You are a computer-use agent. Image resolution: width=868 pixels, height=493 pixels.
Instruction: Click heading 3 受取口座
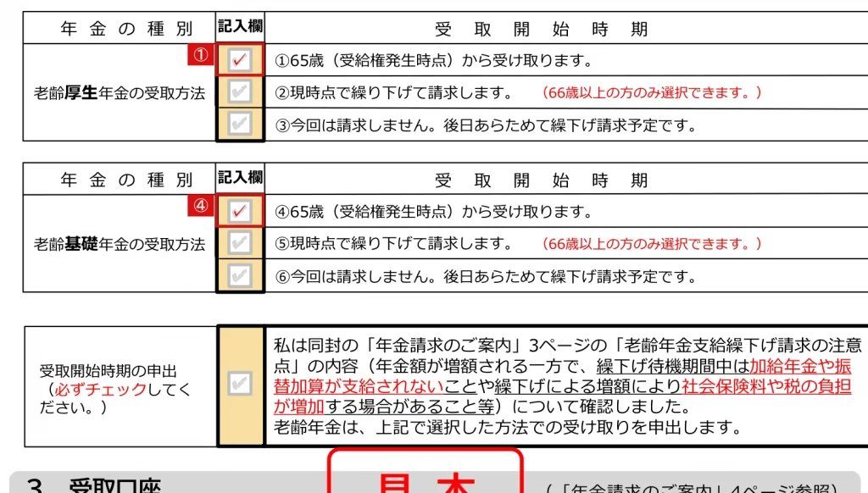tap(94, 485)
